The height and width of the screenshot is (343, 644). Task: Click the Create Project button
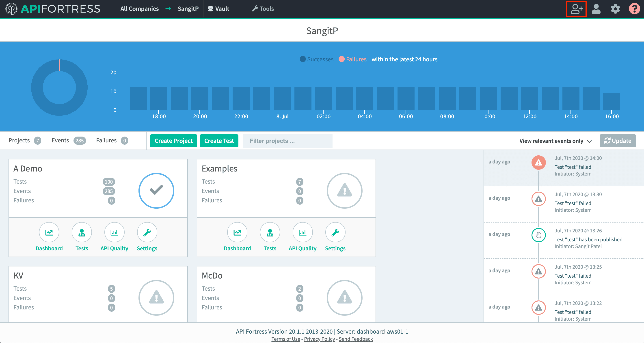click(173, 141)
